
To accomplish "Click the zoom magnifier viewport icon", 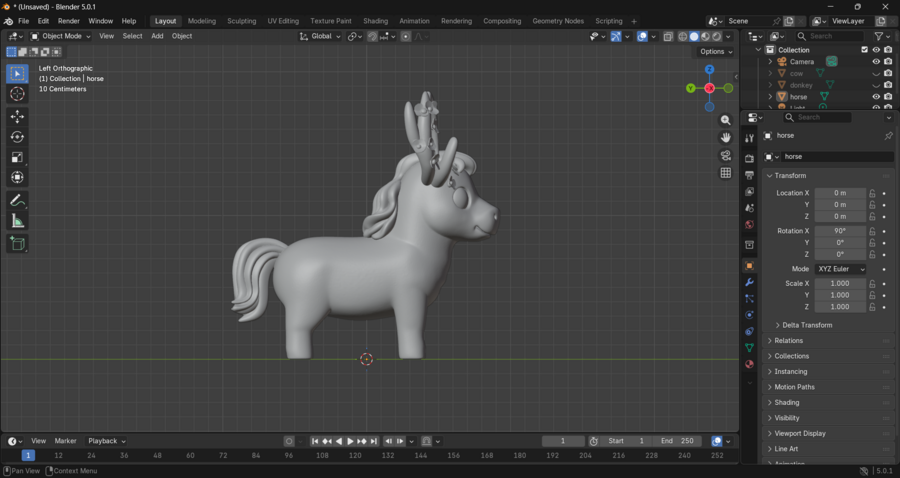I will click(726, 120).
